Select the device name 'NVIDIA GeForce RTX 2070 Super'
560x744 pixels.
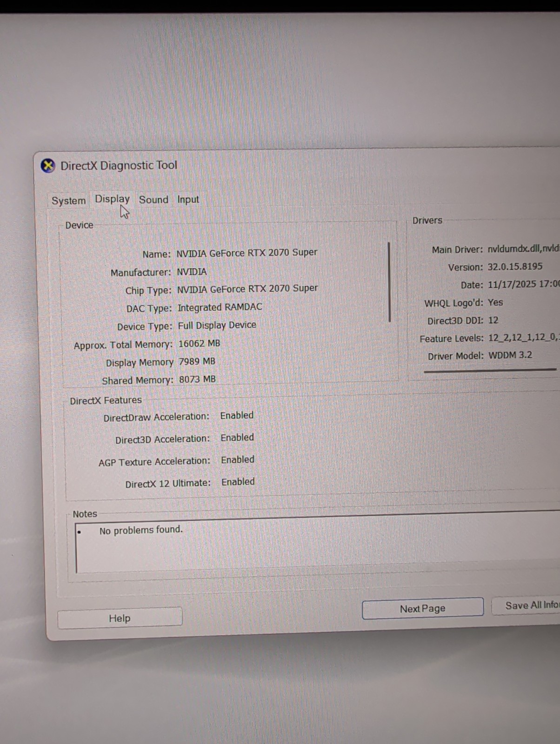247,252
